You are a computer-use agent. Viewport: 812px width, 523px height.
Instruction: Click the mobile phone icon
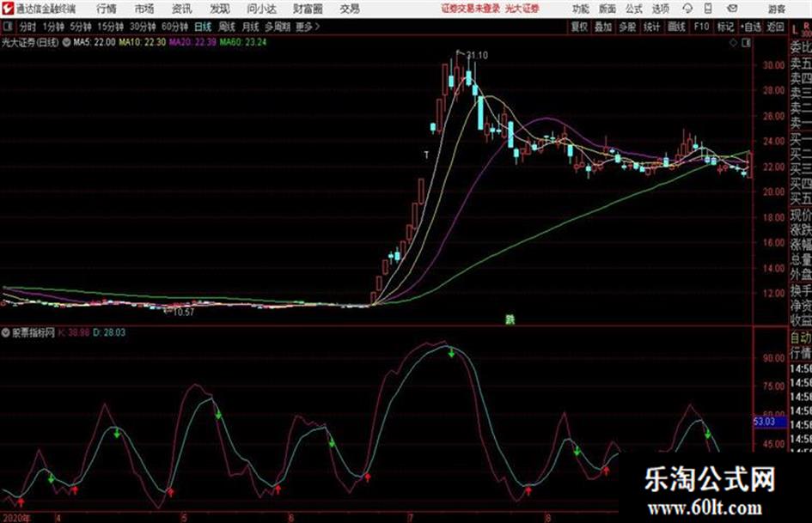(708, 9)
